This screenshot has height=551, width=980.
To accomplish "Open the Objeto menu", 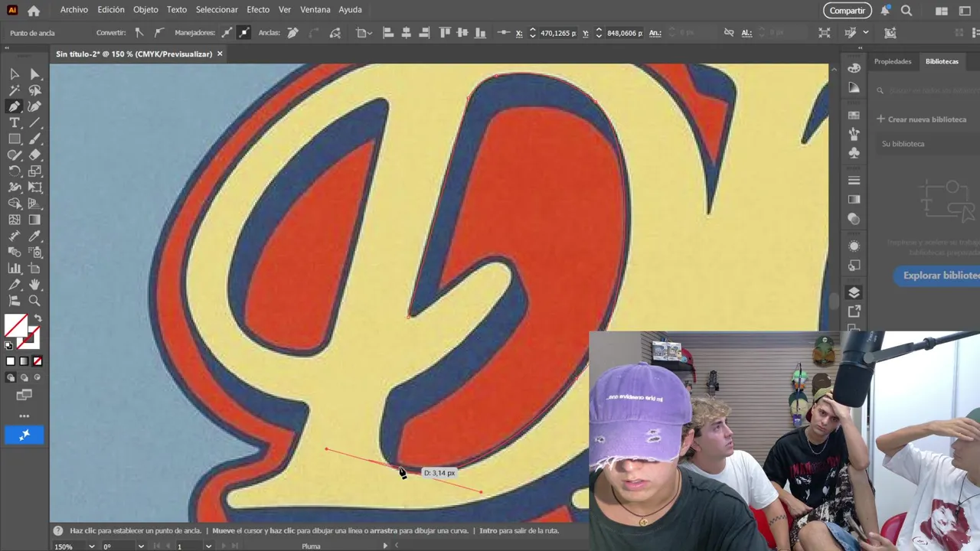I will (x=145, y=10).
